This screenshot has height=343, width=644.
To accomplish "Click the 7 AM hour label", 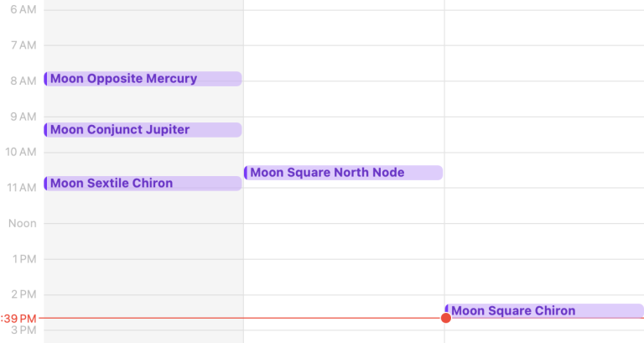I will tap(23, 44).
